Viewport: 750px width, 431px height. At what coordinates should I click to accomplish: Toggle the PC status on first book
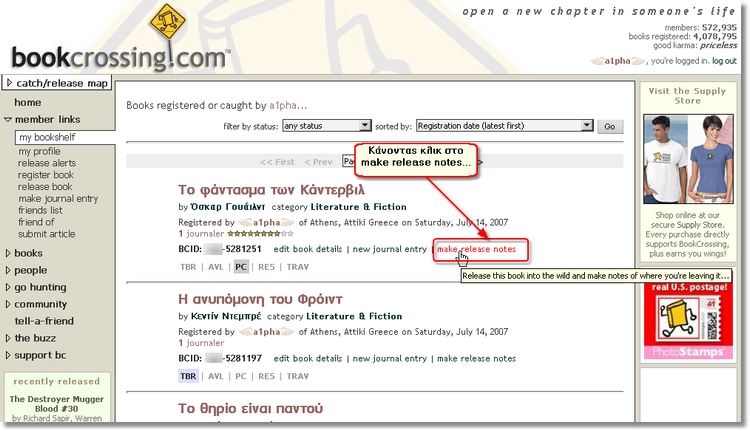(241, 267)
